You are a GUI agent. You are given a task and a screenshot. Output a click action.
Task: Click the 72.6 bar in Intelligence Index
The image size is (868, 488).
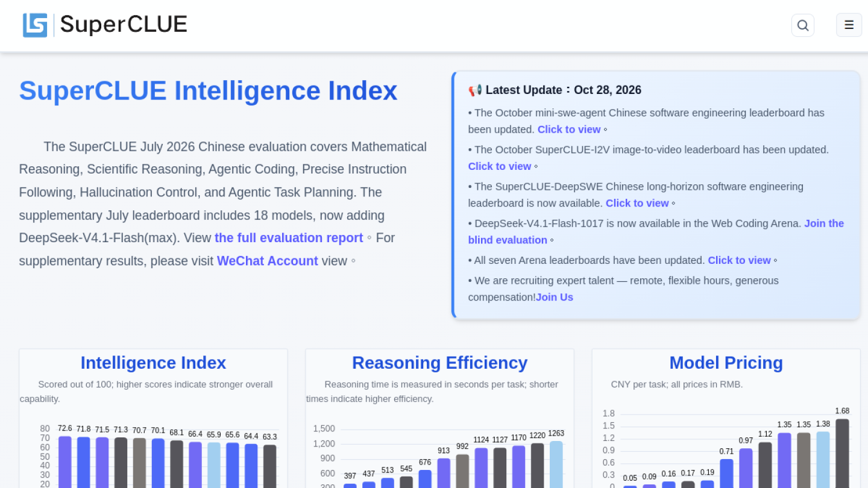pyautogui.click(x=65, y=461)
